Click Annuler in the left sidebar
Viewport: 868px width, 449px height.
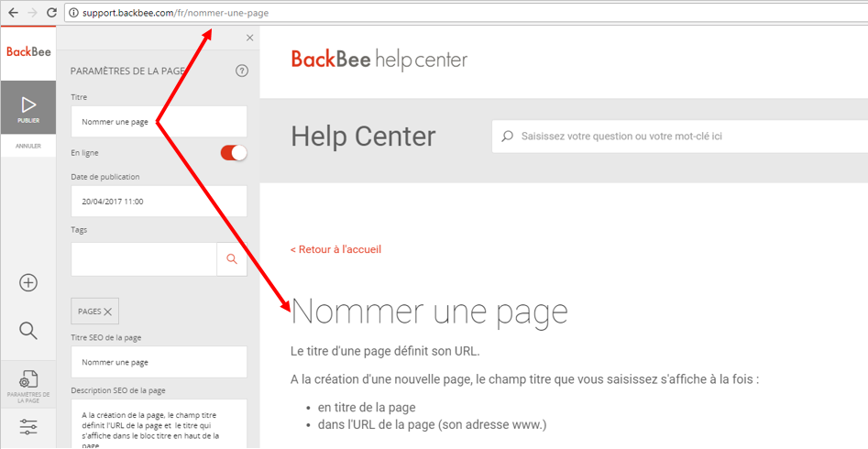[28, 147]
